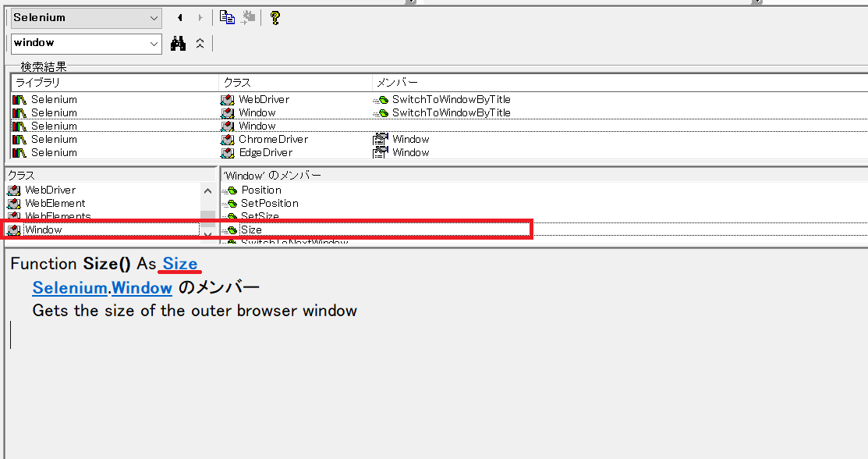Click the class icon beside ChromeDriver
This screenshot has width=868, height=459.
(228, 139)
